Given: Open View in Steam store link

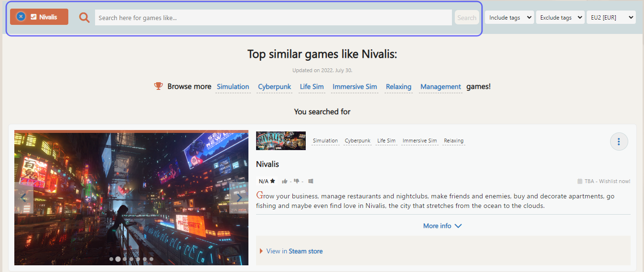Looking at the screenshot, I should tap(294, 251).
